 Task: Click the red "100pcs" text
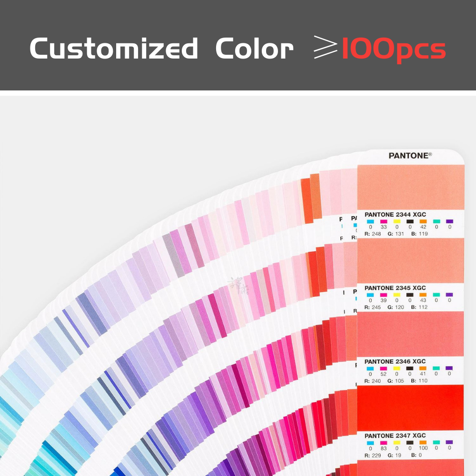pyautogui.click(x=394, y=50)
